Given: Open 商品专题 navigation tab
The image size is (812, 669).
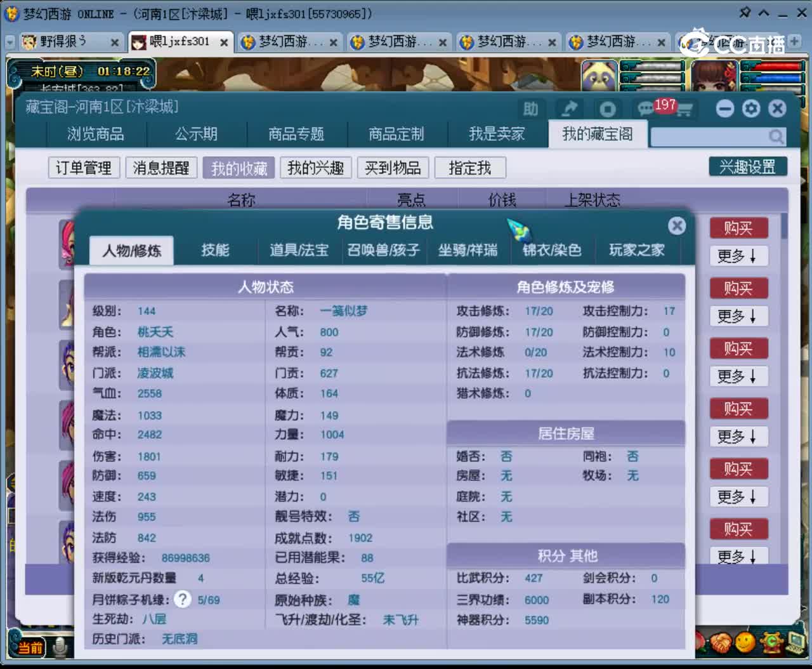Looking at the screenshot, I should click(x=296, y=134).
